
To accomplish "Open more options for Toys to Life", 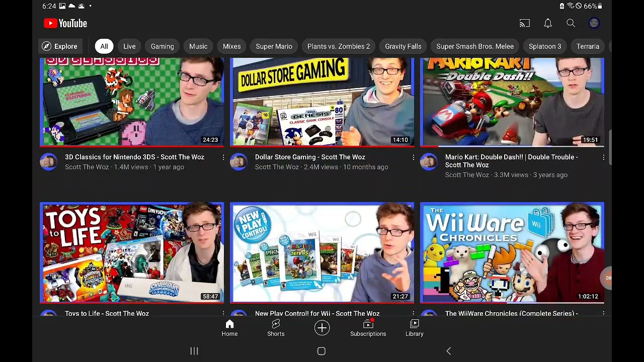I will (x=223, y=313).
